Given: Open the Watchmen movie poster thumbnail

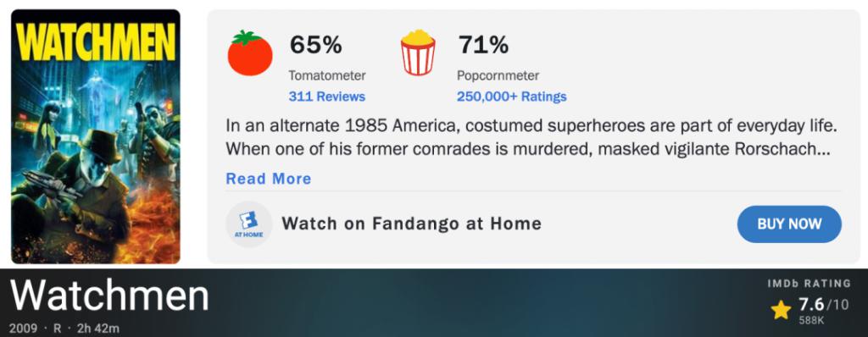Looking at the screenshot, I should (x=96, y=136).
